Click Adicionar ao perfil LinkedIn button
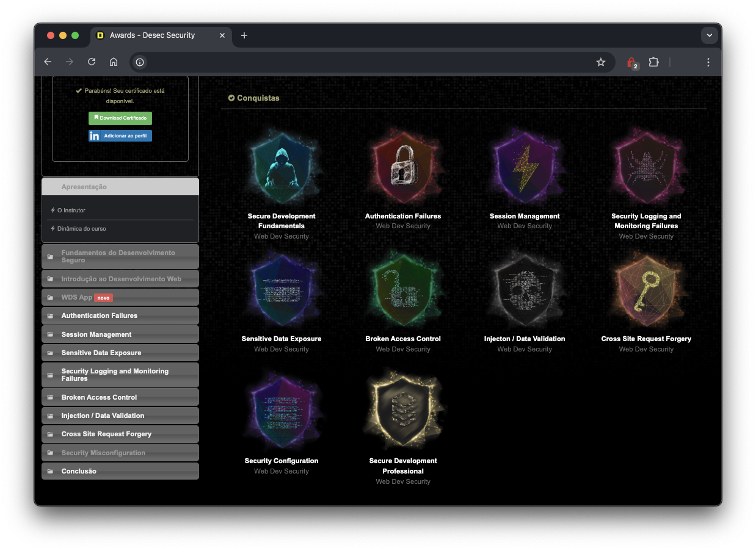The height and width of the screenshot is (551, 756). point(120,136)
